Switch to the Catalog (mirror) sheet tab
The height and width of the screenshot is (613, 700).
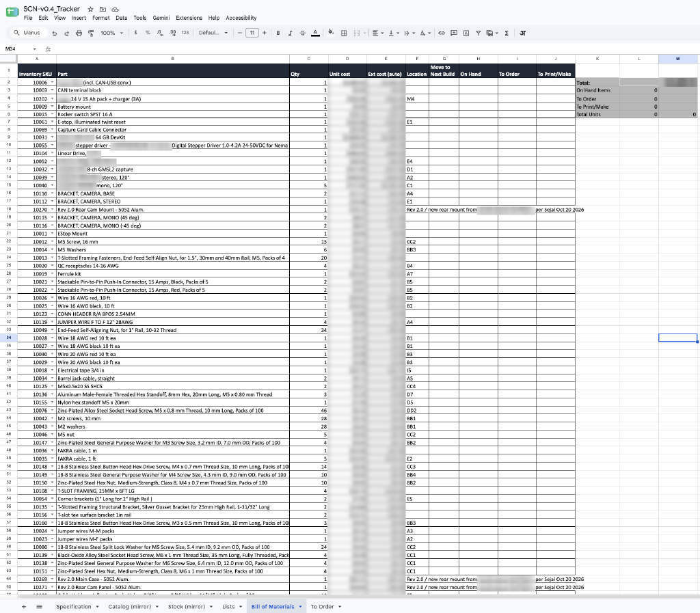[x=129, y=606]
